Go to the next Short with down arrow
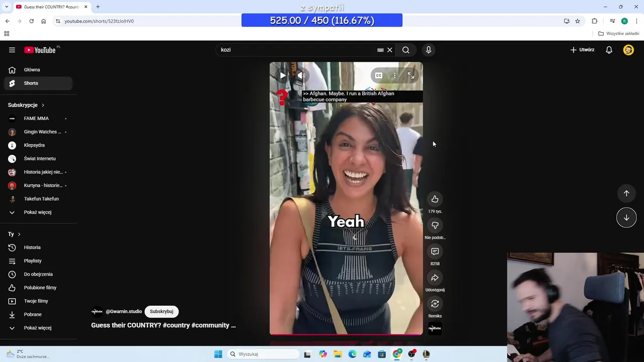Image resolution: width=644 pixels, height=362 pixels. pyautogui.click(x=626, y=218)
